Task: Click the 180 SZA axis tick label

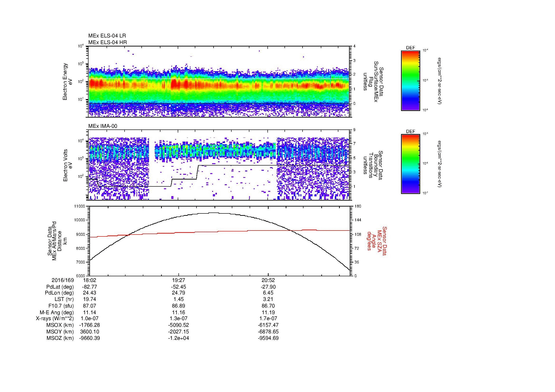Action: click(x=358, y=206)
